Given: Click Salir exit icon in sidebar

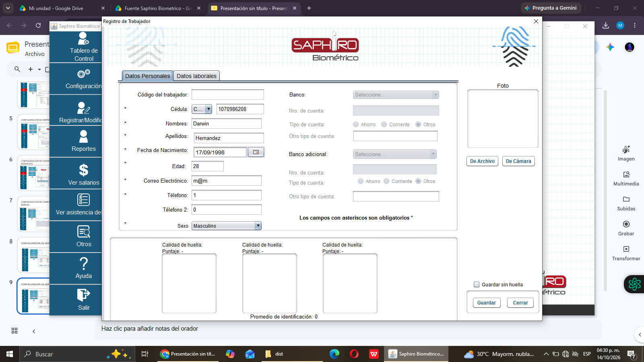Looking at the screenshot, I should pos(84,295).
